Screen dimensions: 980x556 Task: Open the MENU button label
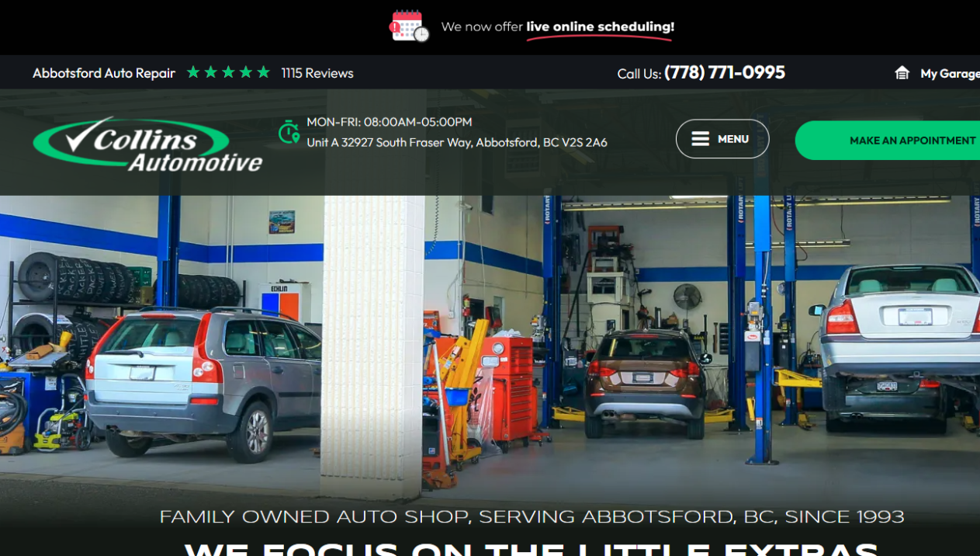point(732,139)
